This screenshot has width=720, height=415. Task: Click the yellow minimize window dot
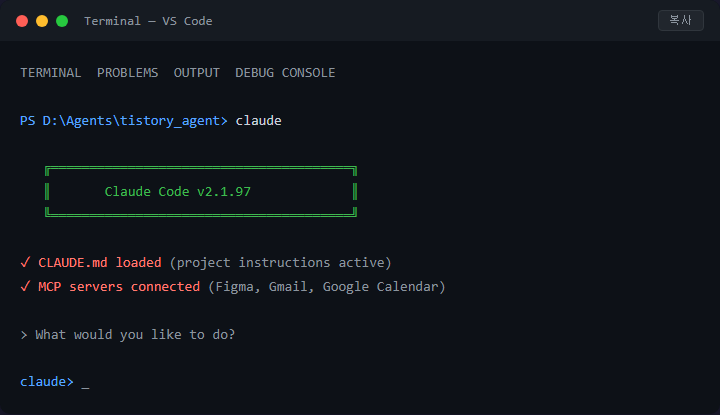(42, 21)
